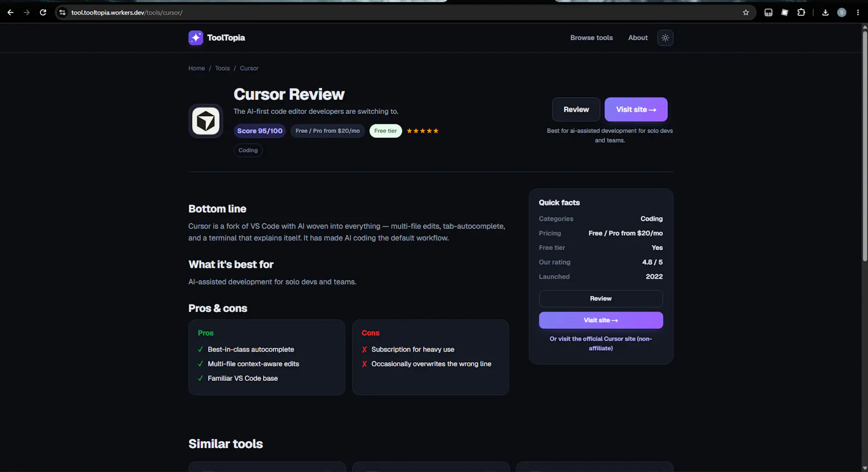Go to Home breadcrumb
This screenshot has width=868, height=472.
196,68
